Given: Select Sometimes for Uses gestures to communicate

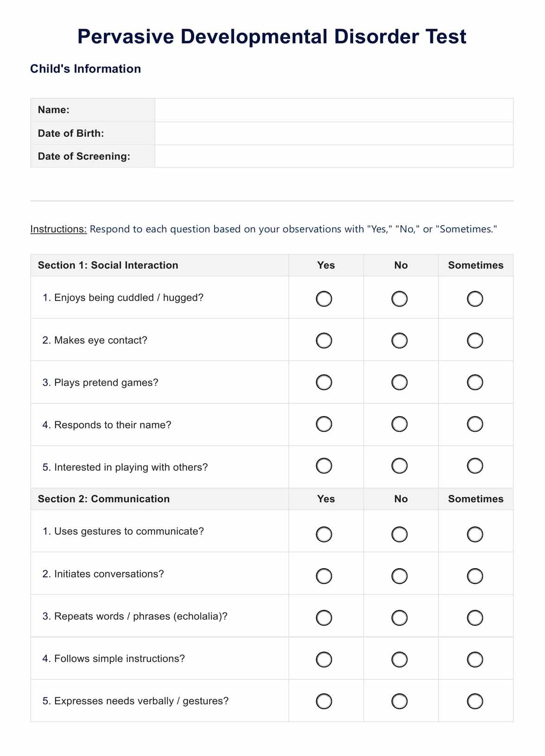Looking at the screenshot, I should coord(475,534).
